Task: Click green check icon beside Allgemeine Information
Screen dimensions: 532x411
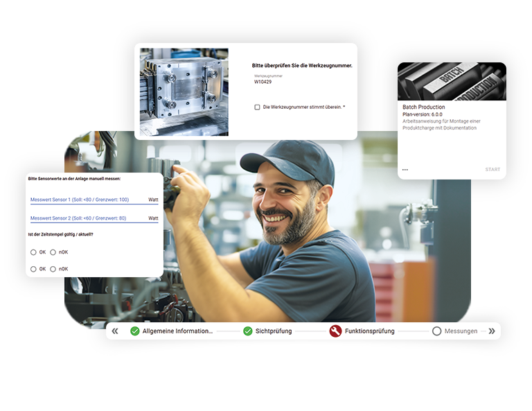Action: coord(134,331)
